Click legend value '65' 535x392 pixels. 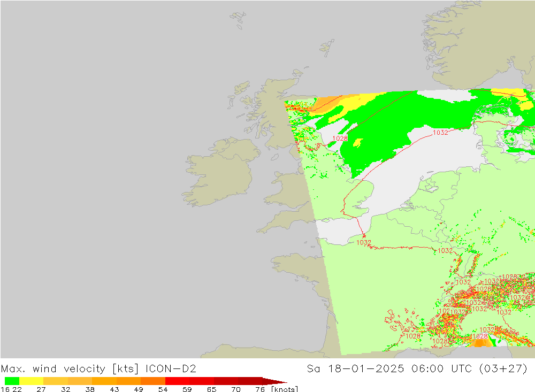tap(211, 389)
